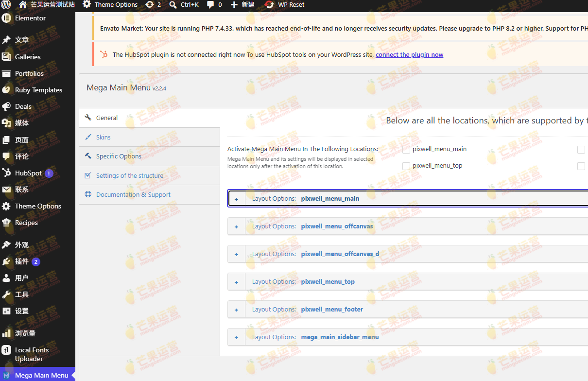The width and height of the screenshot is (588, 381).
Task: Expand Layout Options pixwell_menu_offcanvas_d
Action: (237, 254)
